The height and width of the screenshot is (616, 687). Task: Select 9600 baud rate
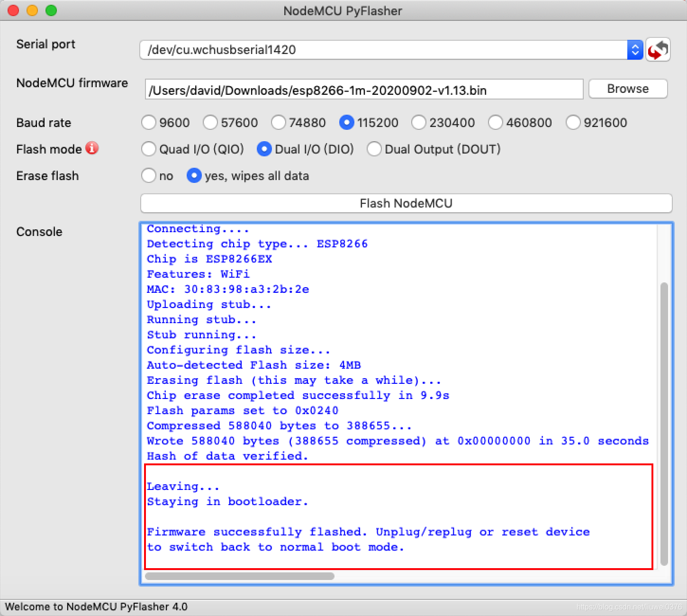(165, 123)
